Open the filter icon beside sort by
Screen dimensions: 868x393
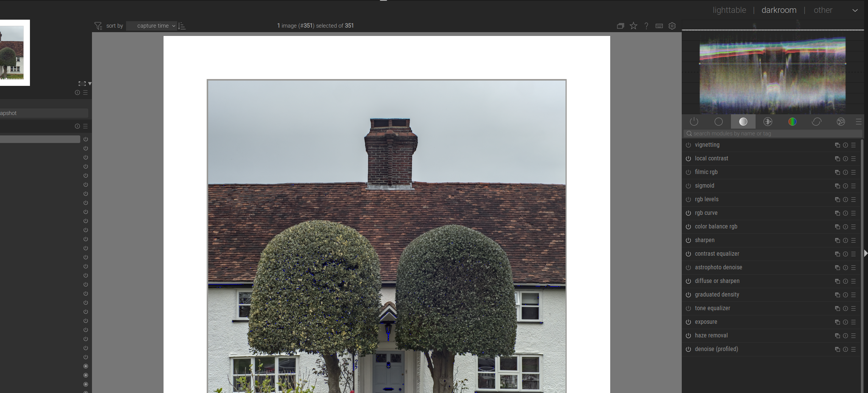pyautogui.click(x=98, y=26)
